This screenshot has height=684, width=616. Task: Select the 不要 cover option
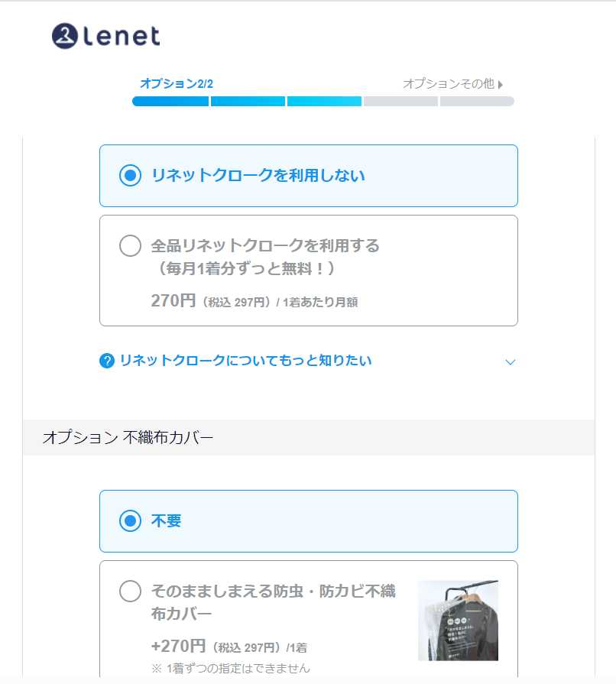pos(131,521)
